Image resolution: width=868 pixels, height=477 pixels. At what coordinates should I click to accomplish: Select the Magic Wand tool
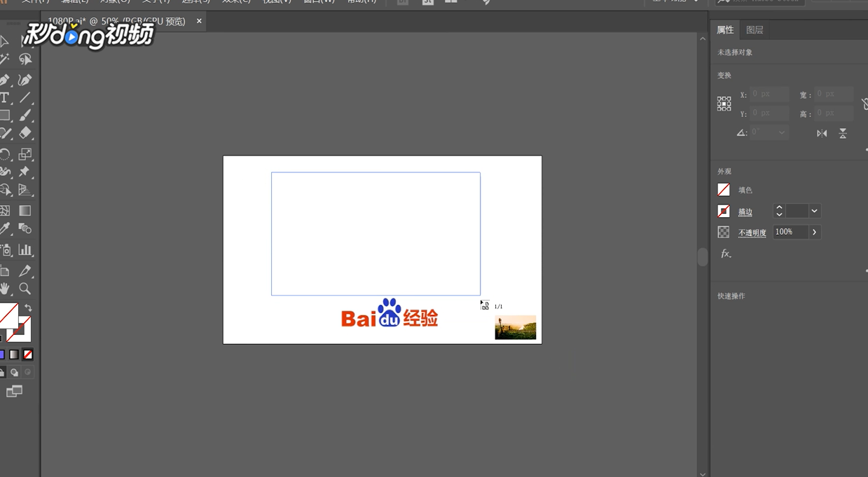[x=5, y=60]
